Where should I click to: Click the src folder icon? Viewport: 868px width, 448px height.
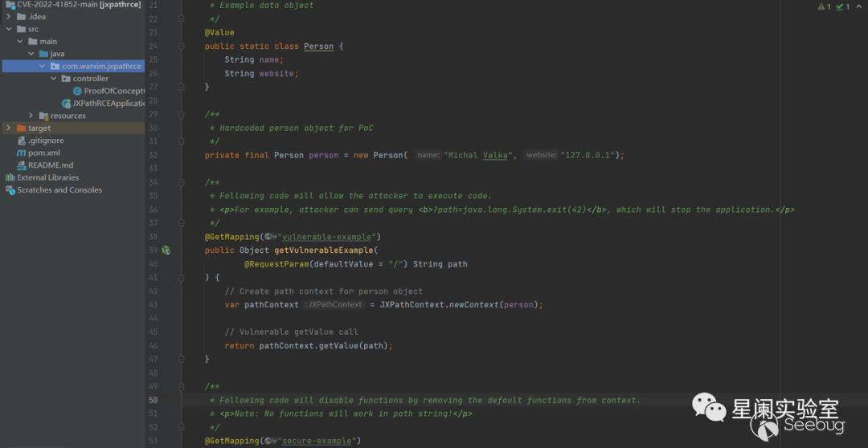click(x=21, y=29)
